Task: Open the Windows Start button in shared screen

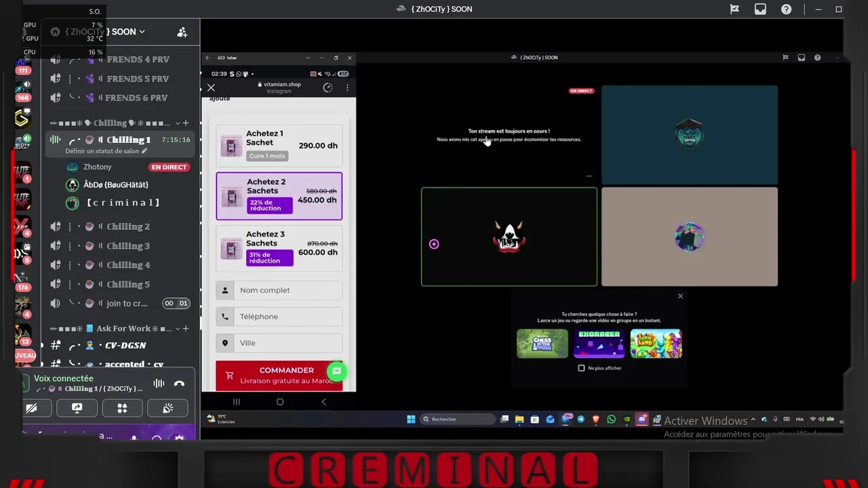Action: (x=411, y=420)
